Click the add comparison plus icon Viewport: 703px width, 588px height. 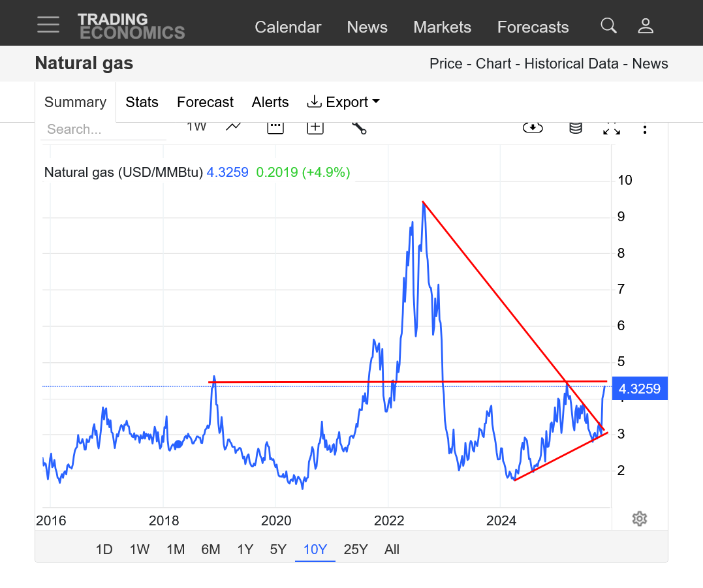315,127
